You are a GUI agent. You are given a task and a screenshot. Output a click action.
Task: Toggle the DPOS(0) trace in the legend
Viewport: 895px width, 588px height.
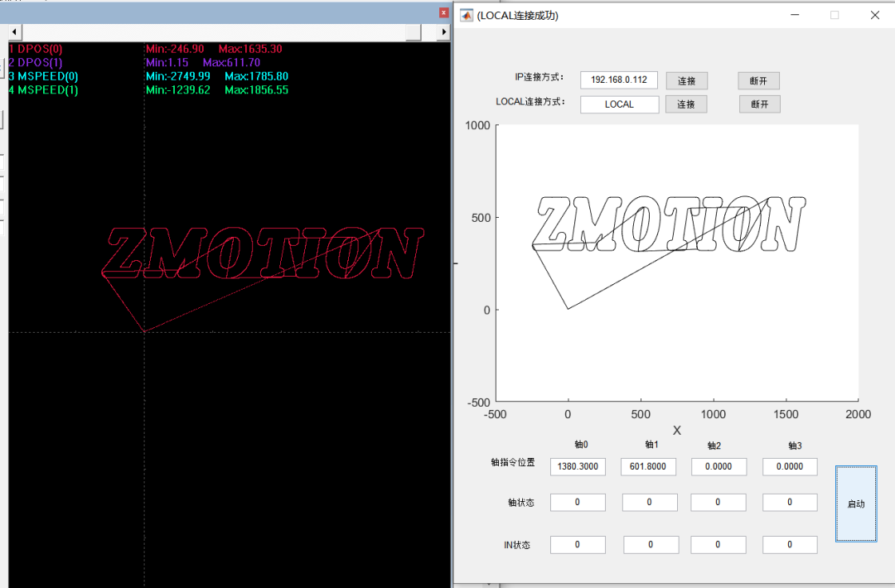(35, 49)
